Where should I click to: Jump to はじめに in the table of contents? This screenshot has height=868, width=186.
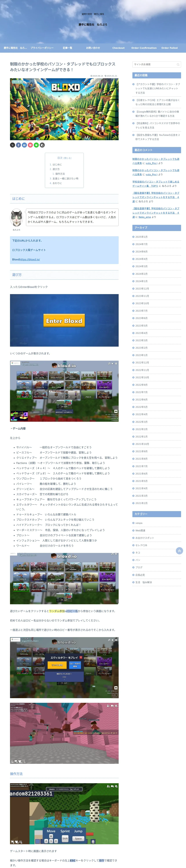tap(57, 164)
